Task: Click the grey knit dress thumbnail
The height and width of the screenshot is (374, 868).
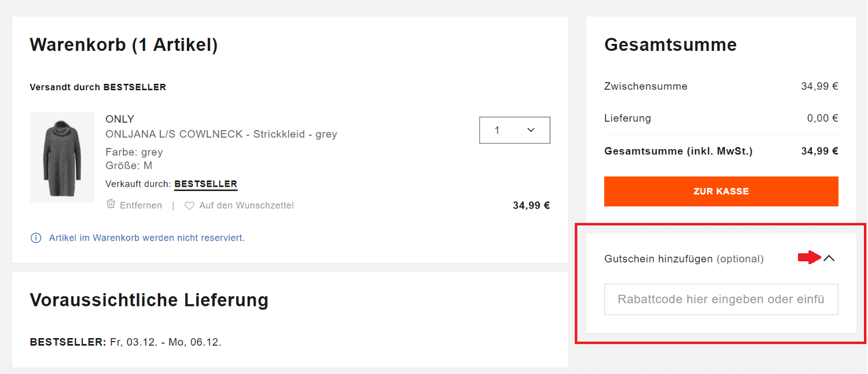Action: [x=62, y=157]
